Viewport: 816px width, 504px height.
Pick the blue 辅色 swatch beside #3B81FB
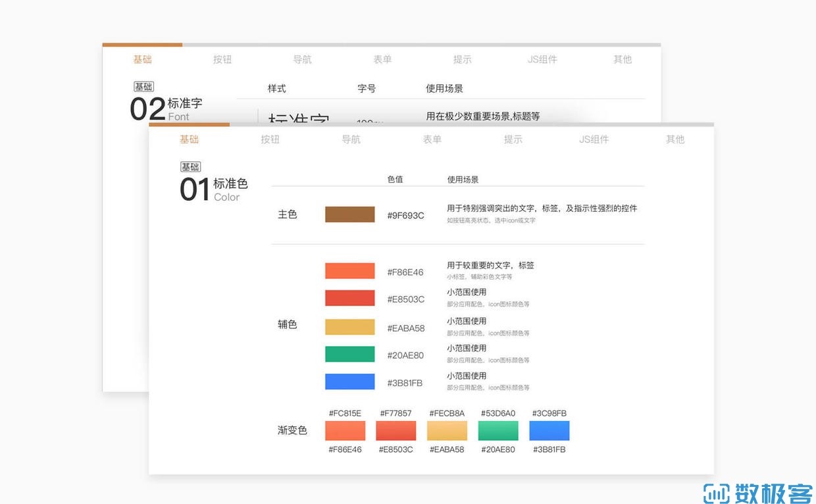[x=349, y=382]
